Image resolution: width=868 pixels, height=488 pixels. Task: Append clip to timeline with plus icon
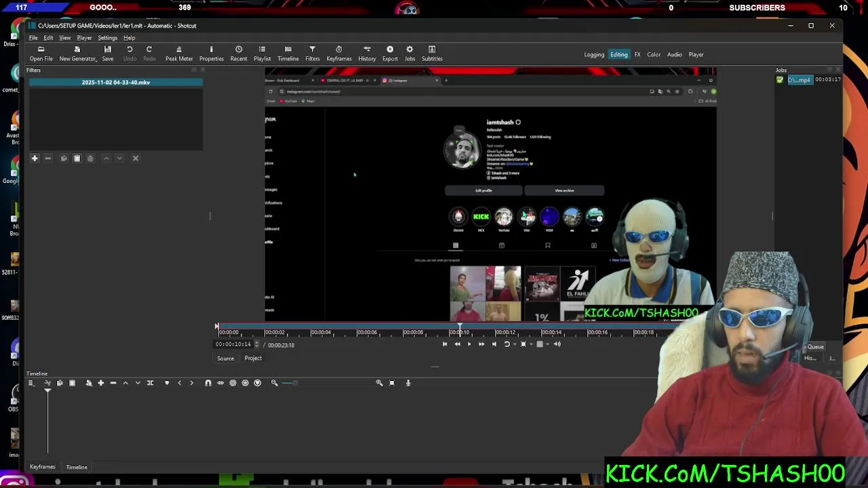click(100, 383)
